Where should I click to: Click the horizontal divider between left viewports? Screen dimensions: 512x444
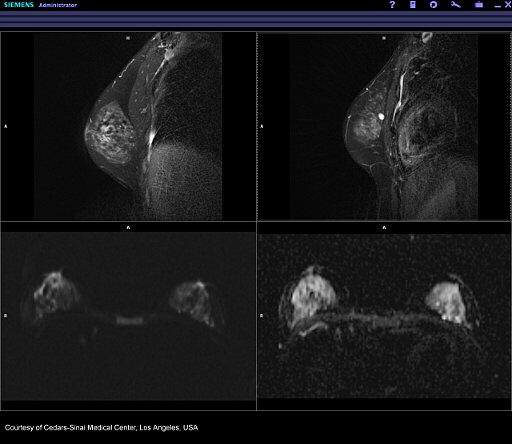click(x=128, y=221)
